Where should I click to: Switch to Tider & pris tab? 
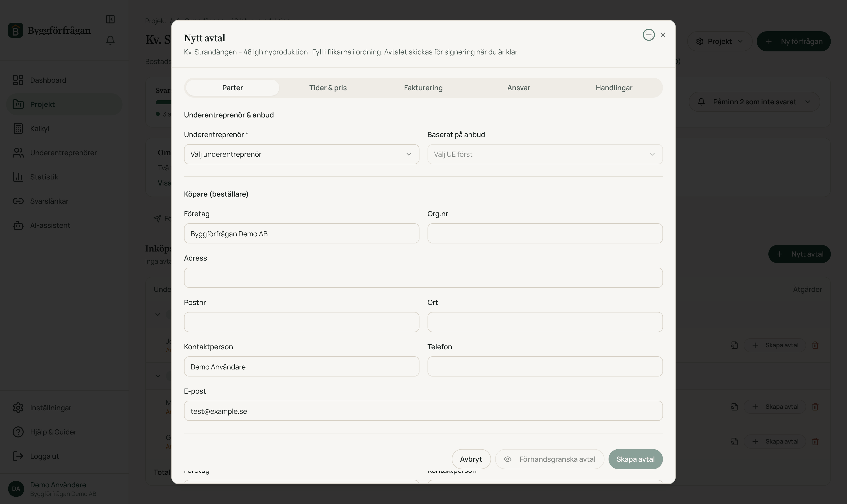[328, 88]
